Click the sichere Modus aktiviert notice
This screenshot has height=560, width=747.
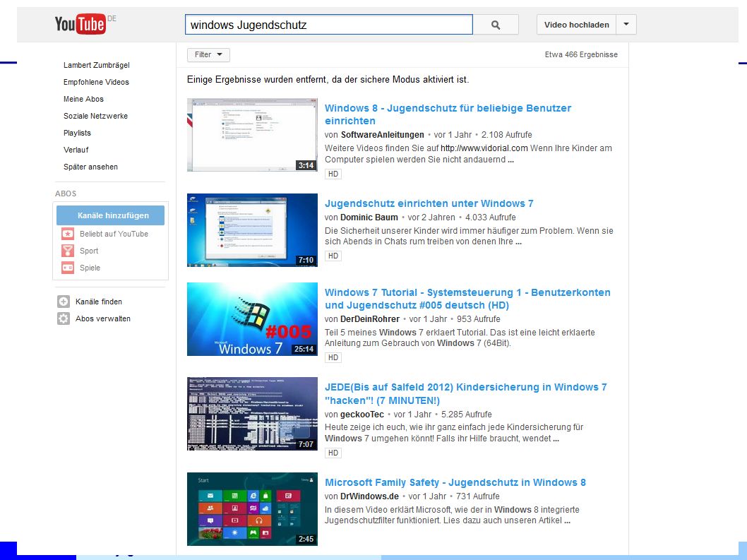(x=328, y=80)
